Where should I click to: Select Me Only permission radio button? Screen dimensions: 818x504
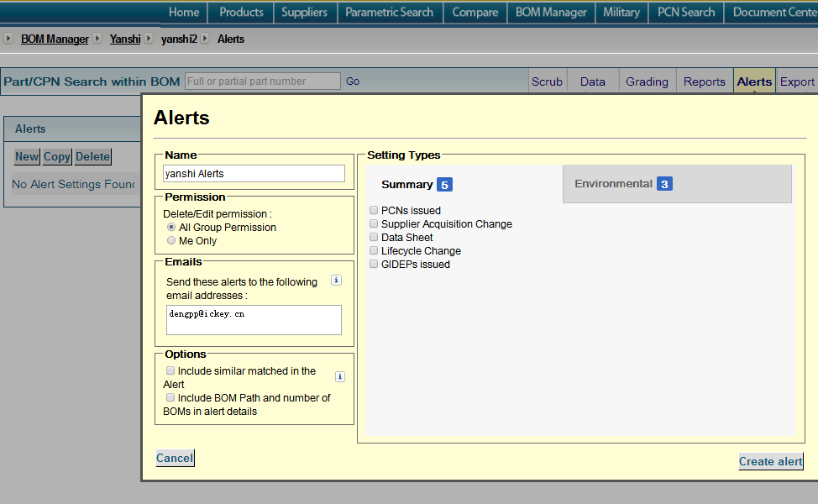pos(171,240)
